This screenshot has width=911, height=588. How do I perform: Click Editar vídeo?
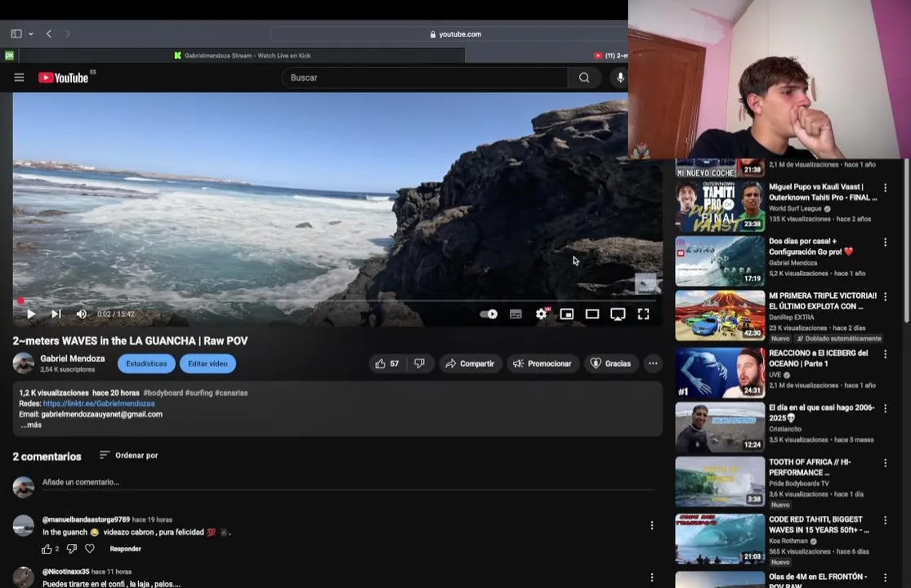[x=208, y=363]
